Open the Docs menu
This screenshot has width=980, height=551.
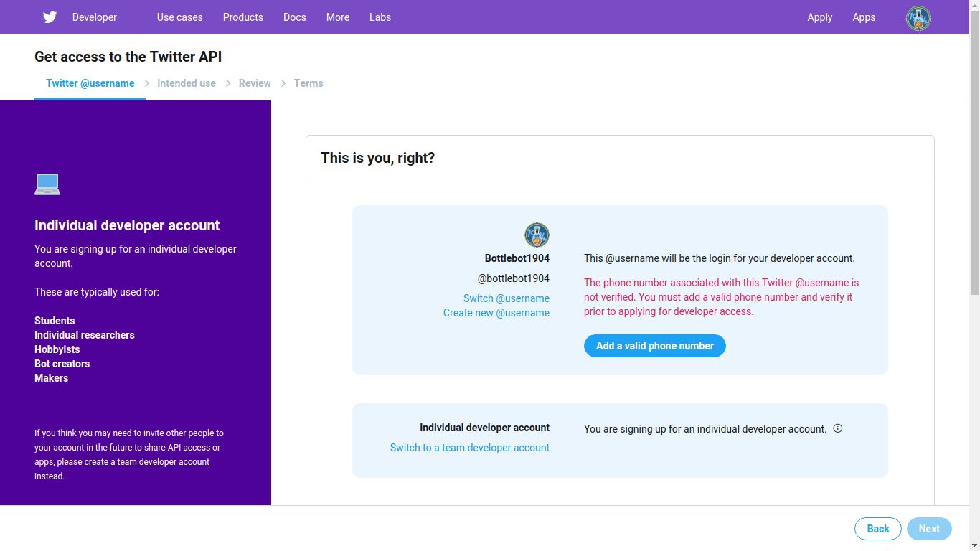pos(295,17)
